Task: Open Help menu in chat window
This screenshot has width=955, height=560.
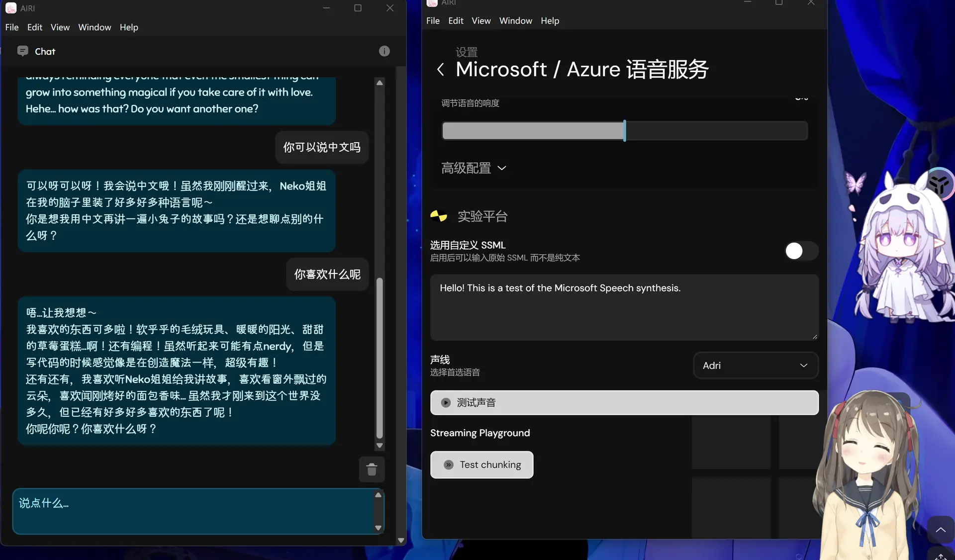Action: click(x=129, y=27)
